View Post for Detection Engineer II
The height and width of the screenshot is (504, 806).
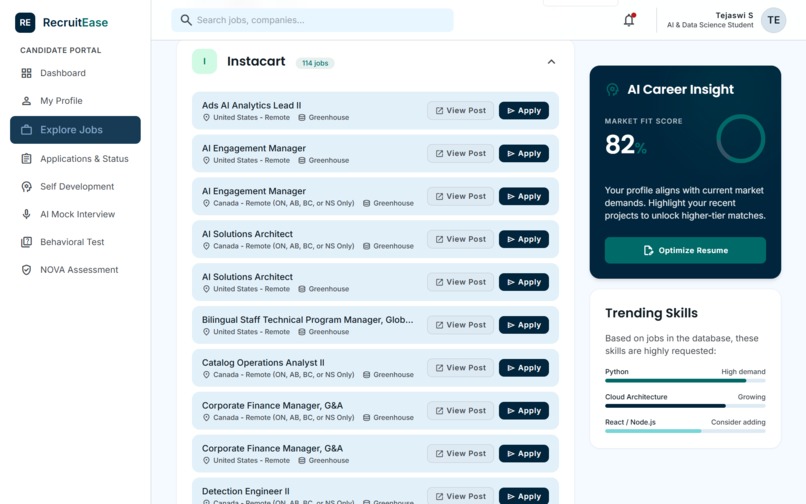[461, 496]
